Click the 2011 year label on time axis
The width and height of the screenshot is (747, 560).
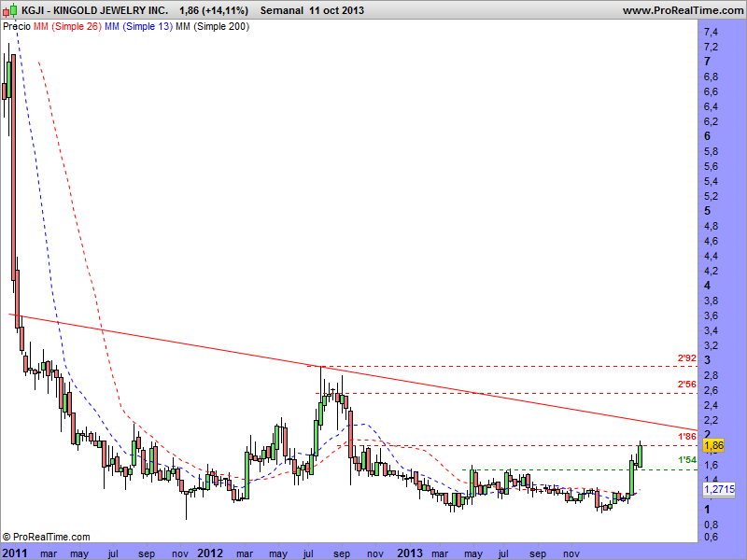point(14,553)
